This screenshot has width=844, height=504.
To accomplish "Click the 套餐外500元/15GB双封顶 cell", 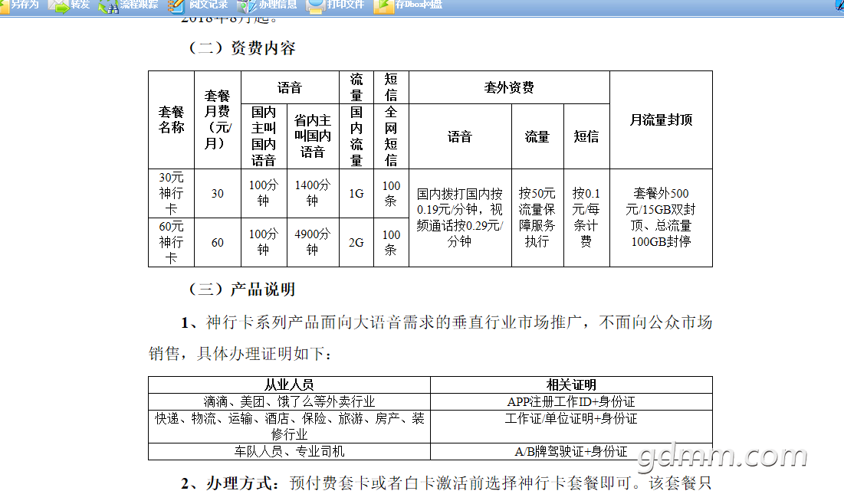I will point(661,218).
